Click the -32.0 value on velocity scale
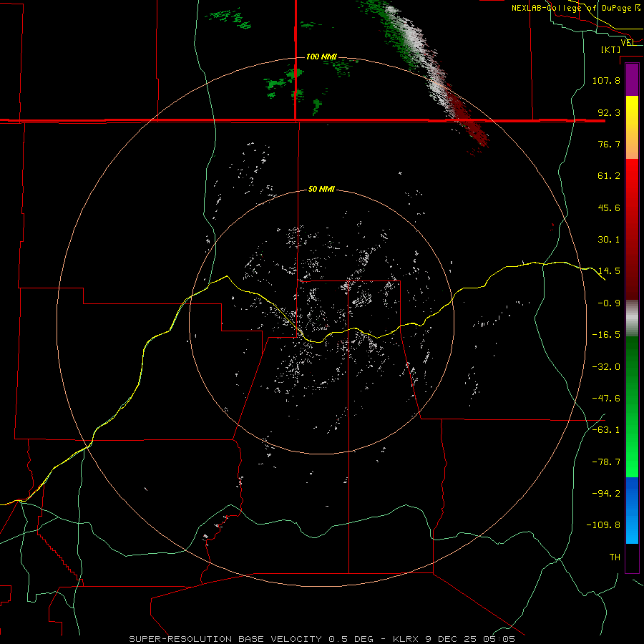644x644 pixels. pyautogui.click(x=606, y=367)
